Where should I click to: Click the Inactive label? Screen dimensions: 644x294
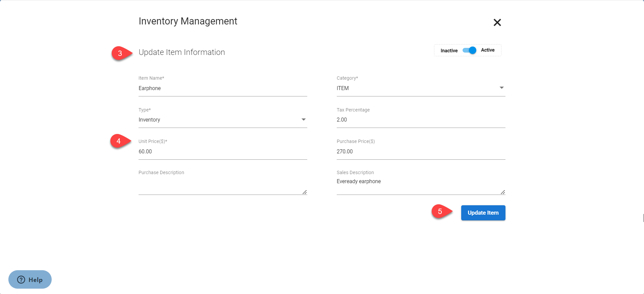(x=449, y=51)
